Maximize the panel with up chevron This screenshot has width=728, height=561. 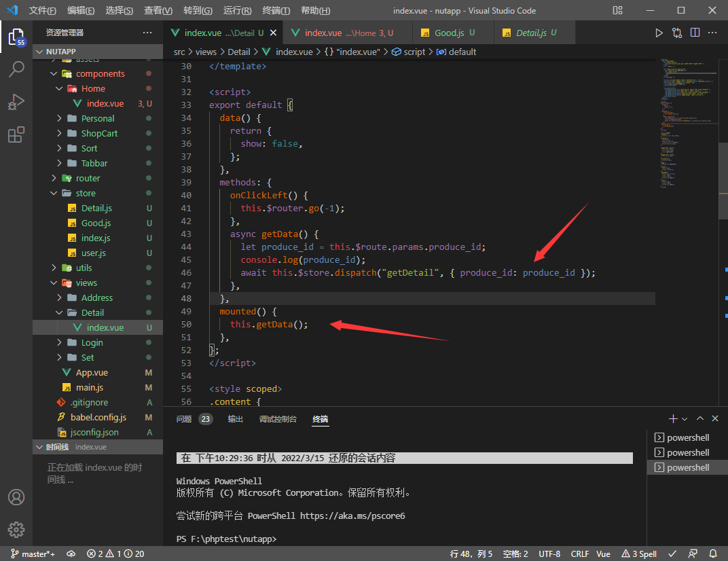(x=700, y=418)
